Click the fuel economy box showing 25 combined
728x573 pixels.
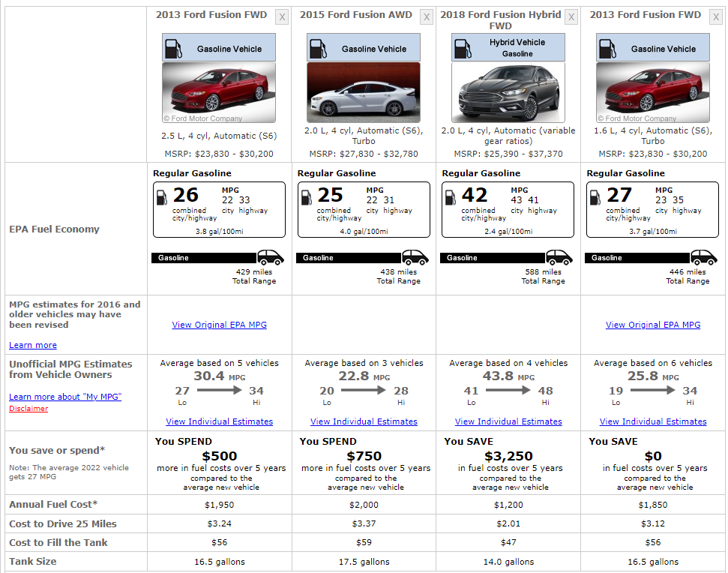[364, 210]
